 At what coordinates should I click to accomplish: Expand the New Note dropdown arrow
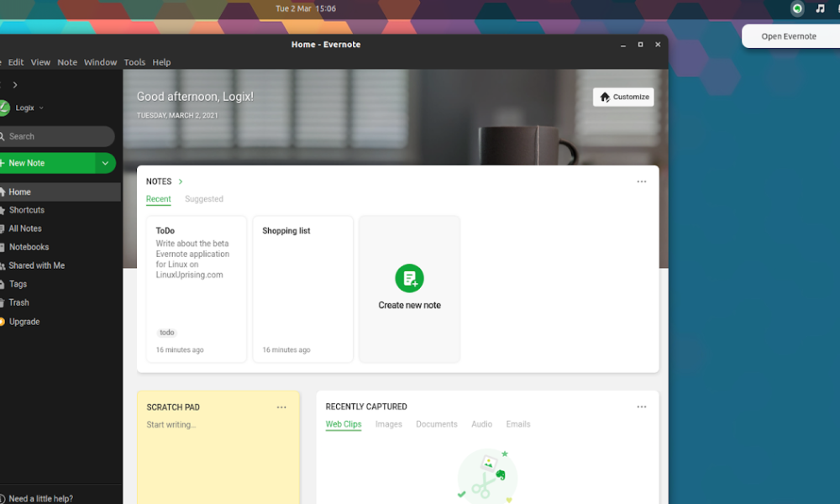106,163
